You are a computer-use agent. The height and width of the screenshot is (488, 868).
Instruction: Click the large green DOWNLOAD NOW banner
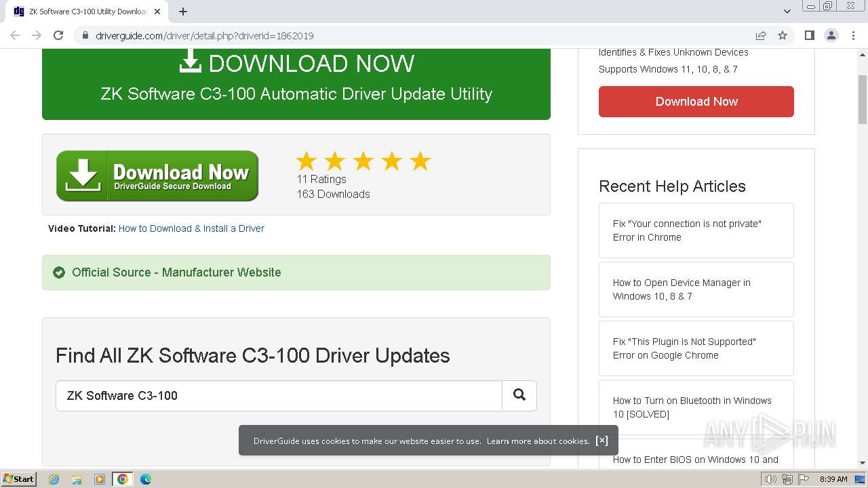coord(296,84)
